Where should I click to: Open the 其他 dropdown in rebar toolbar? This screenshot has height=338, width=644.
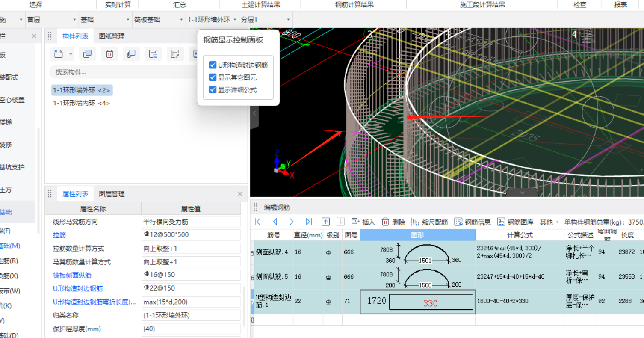(549, 222)
